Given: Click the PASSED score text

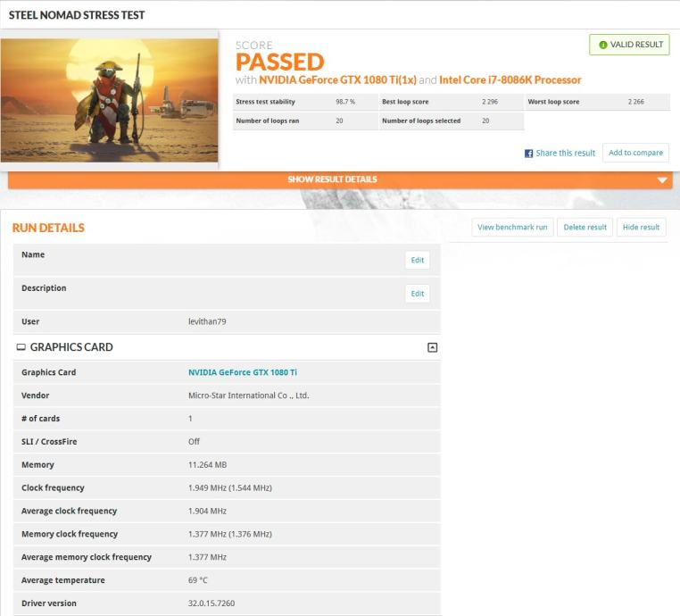Looking at the screenshot, I should [279, 62].
